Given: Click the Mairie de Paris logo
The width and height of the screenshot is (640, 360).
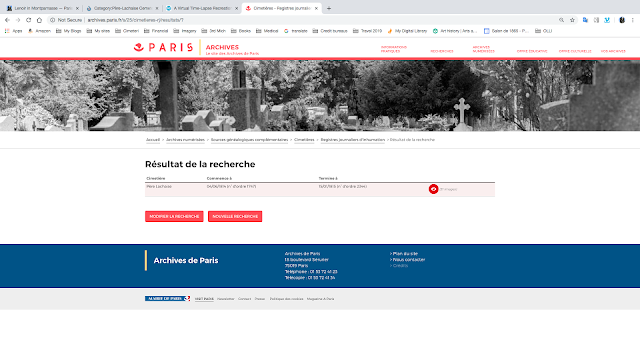Looking at the screenshot, I should (x=167, y=299).
